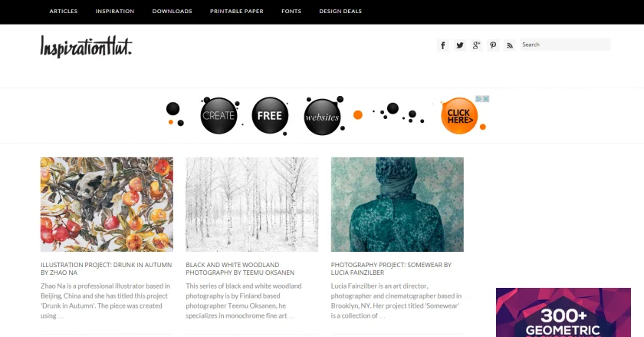
Task: Open the Facebook social icon
Action: [443, 45]
